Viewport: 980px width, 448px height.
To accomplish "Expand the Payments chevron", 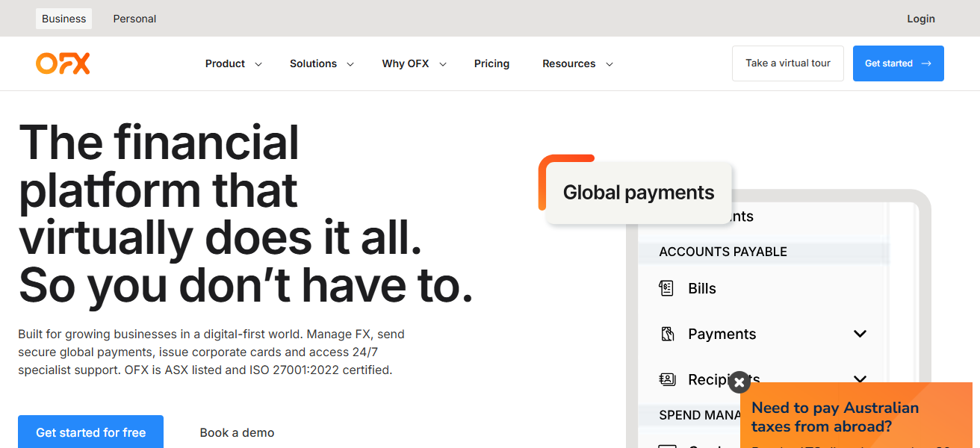I will coord(860,334).
